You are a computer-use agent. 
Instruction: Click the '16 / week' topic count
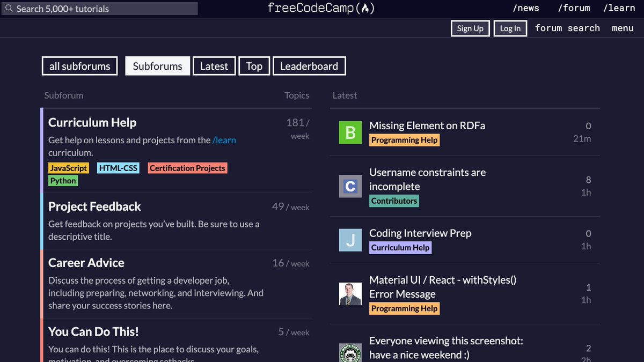click(290, 263)
